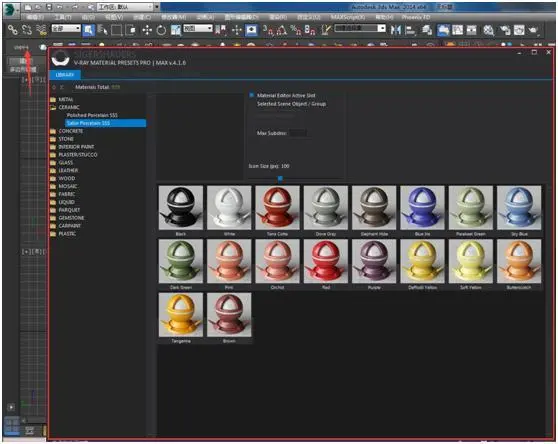Click Use Pivot Point Center icon

click(x=220, y=30)
